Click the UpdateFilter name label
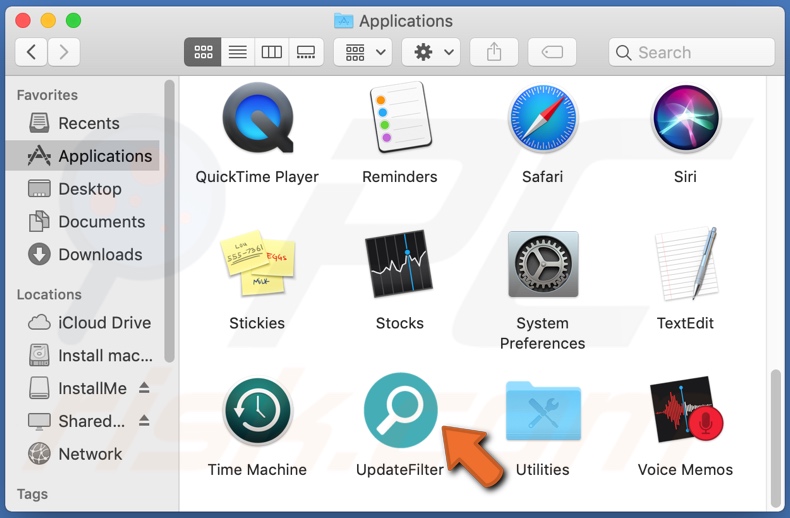 (400, 470)
